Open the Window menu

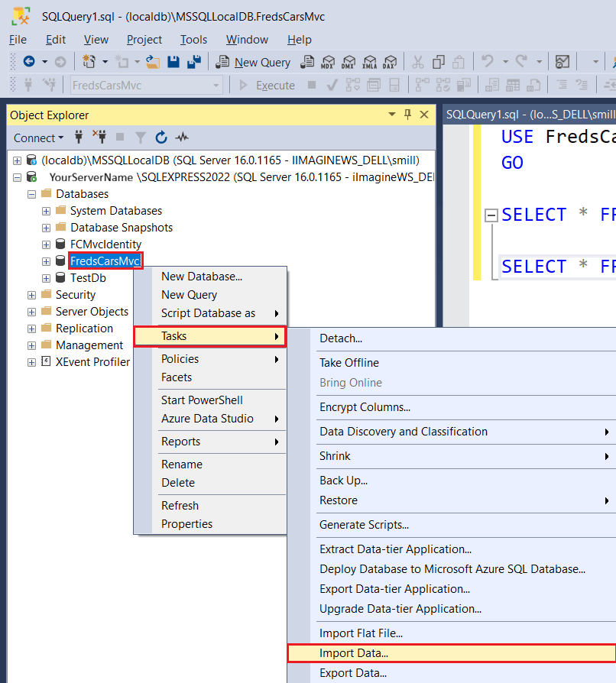pyautogui.click(x=247, y=40)
